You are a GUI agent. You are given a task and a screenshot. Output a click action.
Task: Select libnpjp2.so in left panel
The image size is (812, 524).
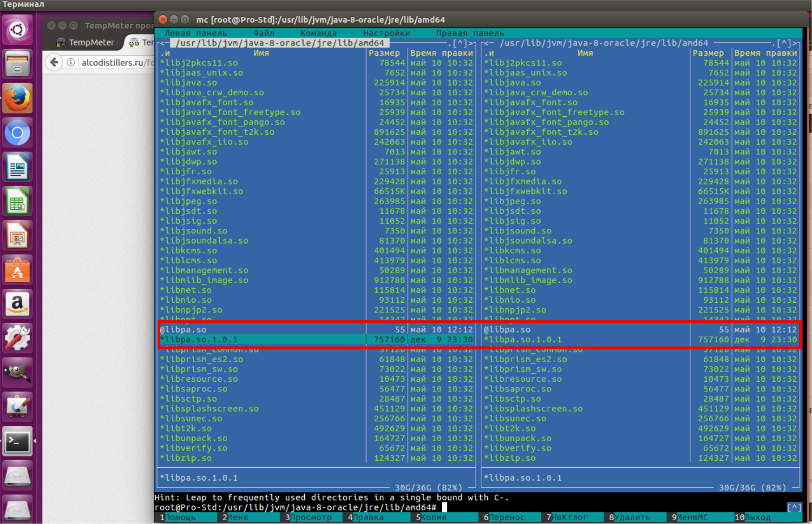coord(316,310)
